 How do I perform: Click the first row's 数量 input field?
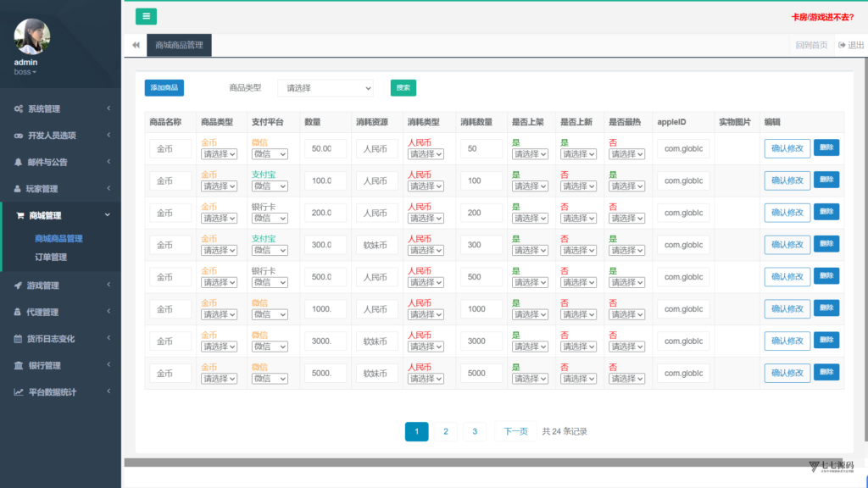325,148
